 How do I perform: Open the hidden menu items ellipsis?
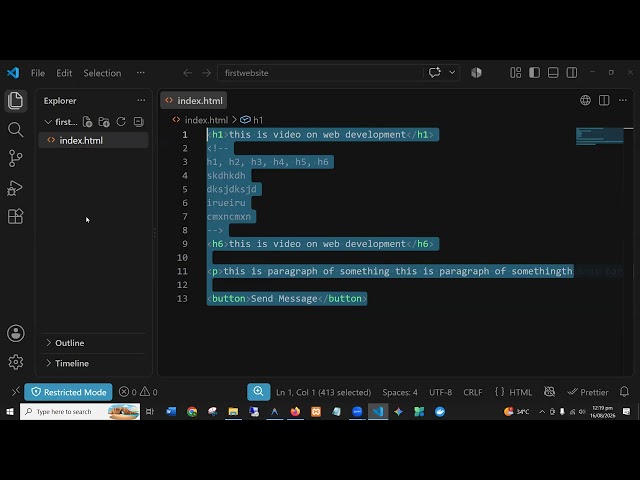click(141, 73)
